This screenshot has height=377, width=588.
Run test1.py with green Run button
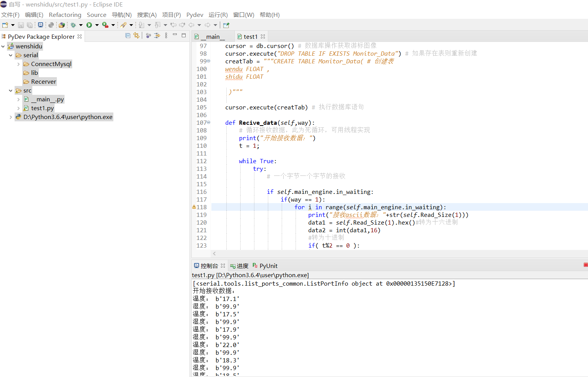coord(89,25)
